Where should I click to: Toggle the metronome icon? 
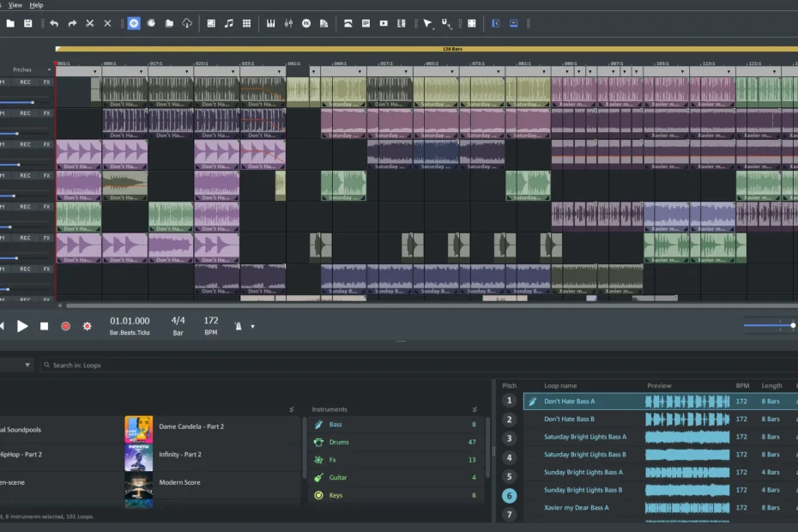coord(239,326)
